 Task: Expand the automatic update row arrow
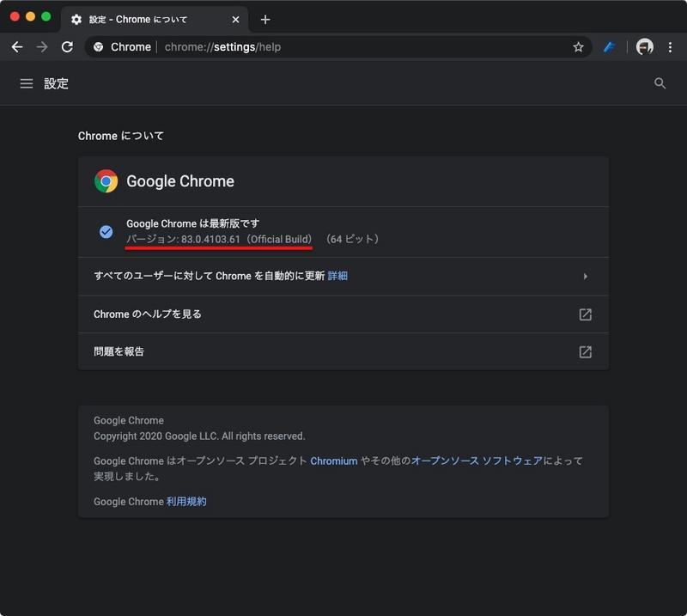(586, 277)
